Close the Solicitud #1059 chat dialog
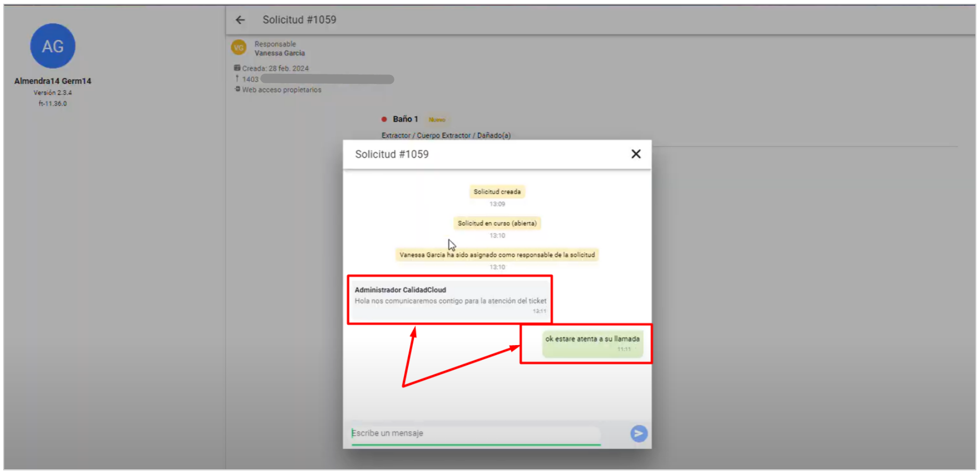 [636, 154]
